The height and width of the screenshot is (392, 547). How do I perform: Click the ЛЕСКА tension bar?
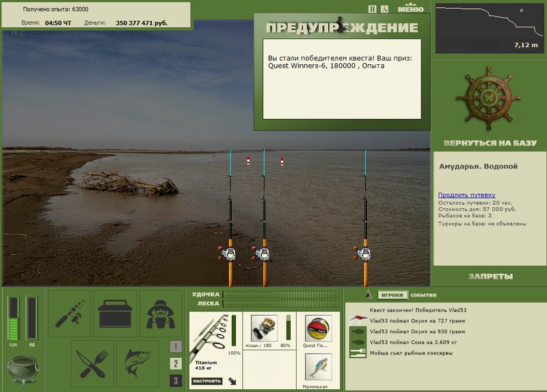(x=281, y=303)
